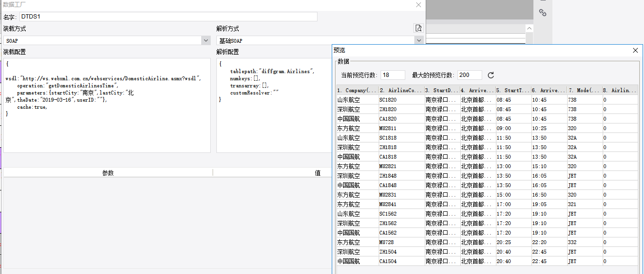This screenshot has height=274, width=644.
Task: Click the 名字 input field DTDS1
Action: 168,17
